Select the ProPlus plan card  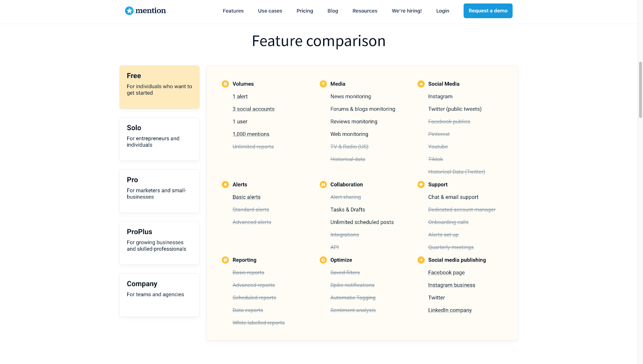(160, 243)
